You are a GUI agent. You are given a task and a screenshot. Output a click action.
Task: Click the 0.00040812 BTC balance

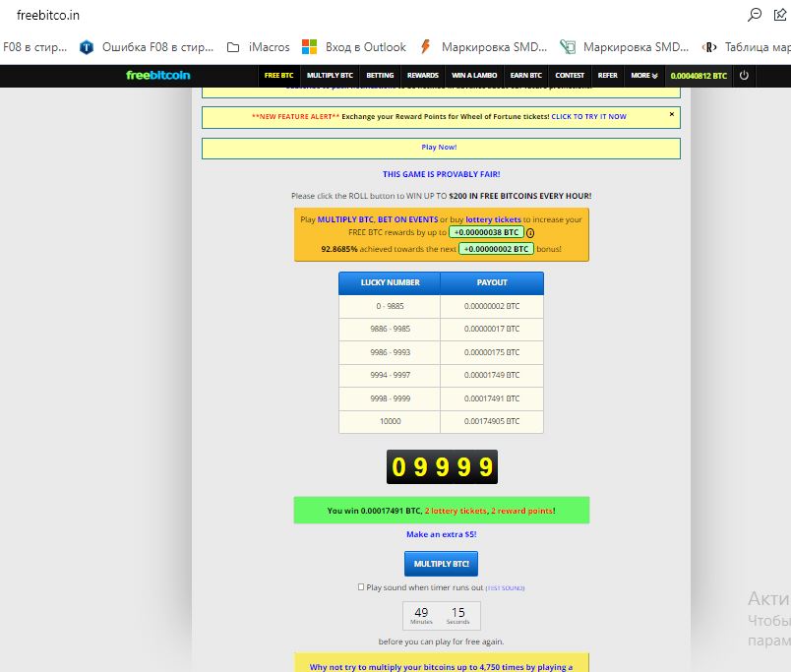point(699,76)
